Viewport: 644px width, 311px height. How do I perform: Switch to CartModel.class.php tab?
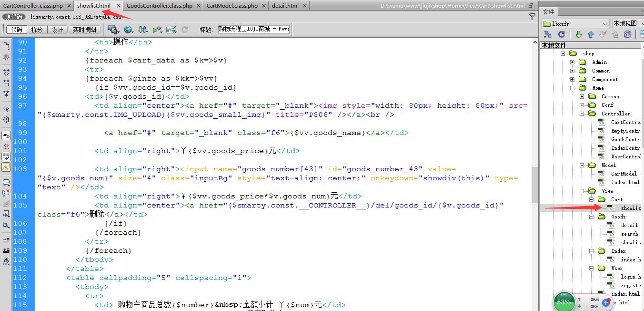[x=232, y=6]
